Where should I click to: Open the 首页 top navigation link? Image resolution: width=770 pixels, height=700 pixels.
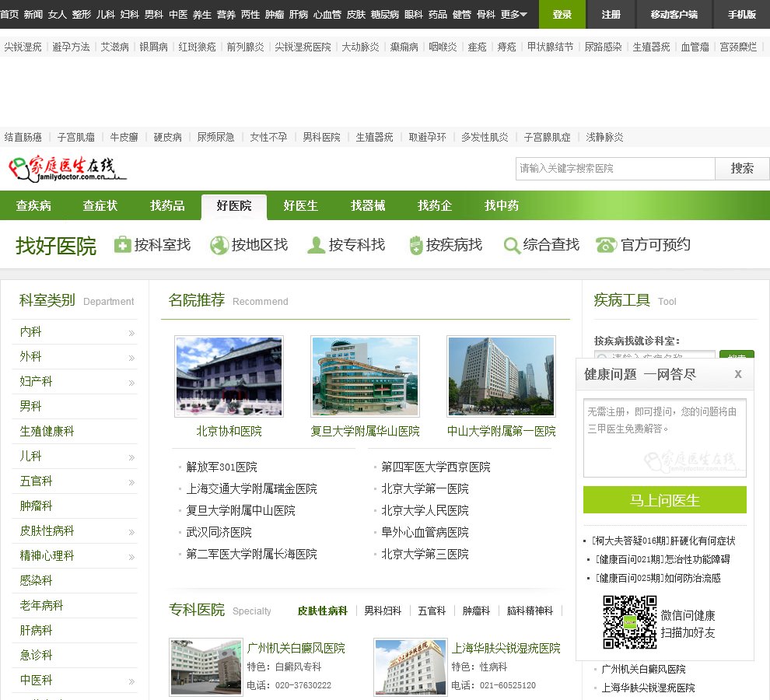tap(9, 15)
